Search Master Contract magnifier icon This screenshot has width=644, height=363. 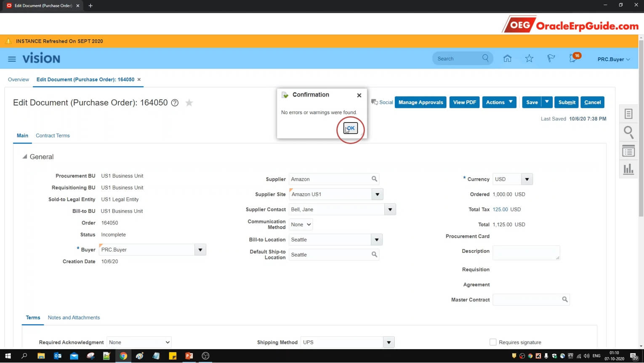pyautogui.click(x=565, y=299)
